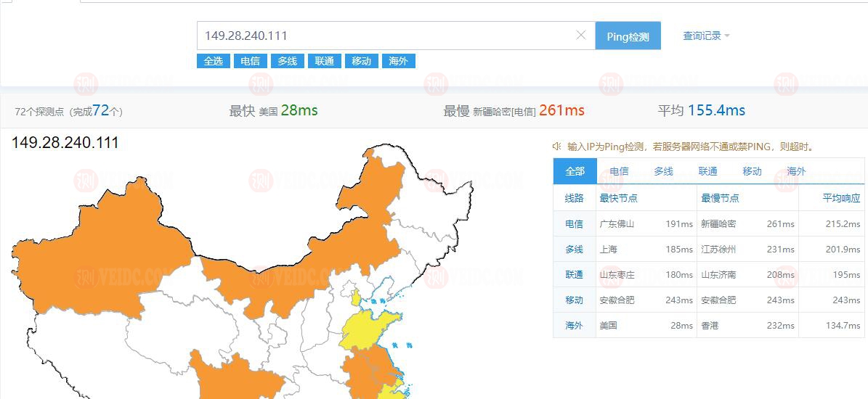Toggle the 多线 filter under search box
Viewport: 868px width, 399px height.
pyautogui.click(x=288, y=62)
